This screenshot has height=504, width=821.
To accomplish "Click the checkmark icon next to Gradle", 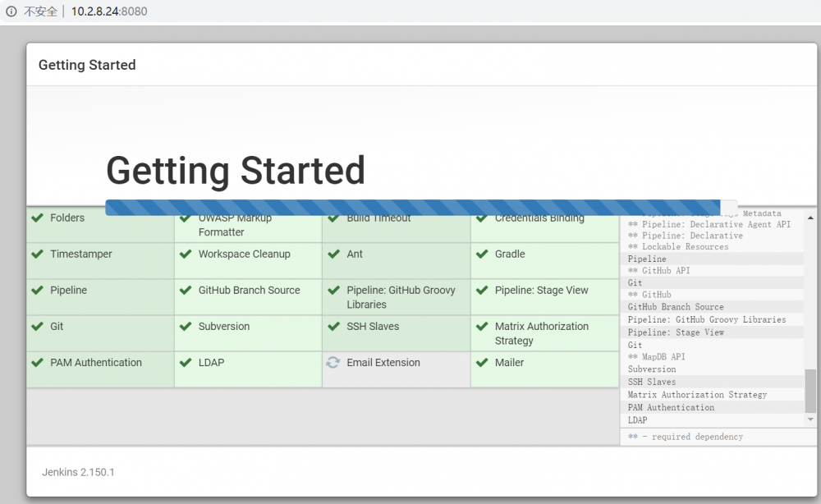I will 481,254.
